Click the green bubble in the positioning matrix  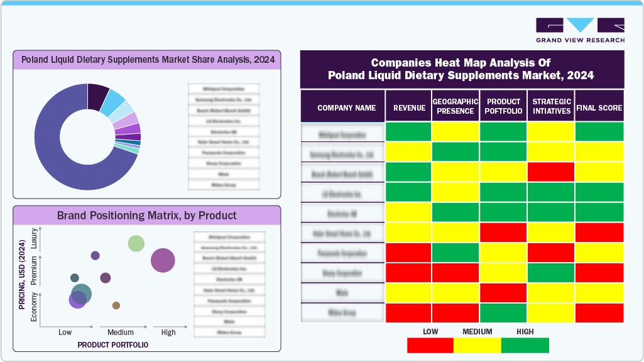[136, 244]
